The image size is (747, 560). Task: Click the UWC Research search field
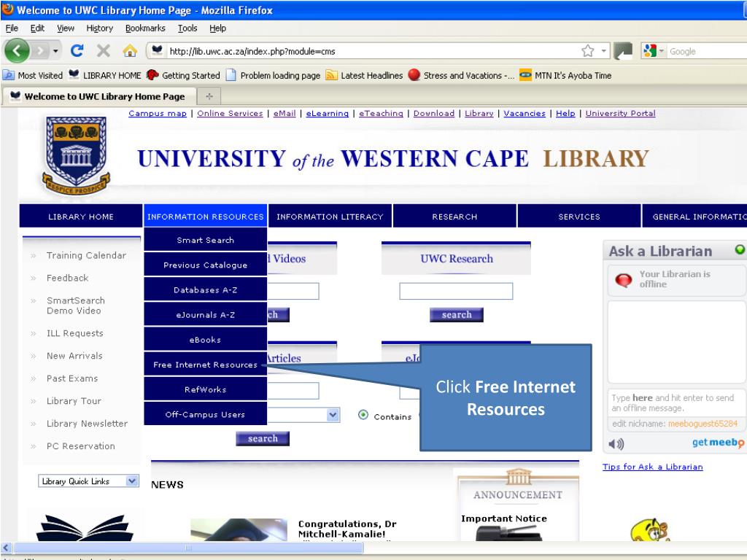tap(456, 291)
